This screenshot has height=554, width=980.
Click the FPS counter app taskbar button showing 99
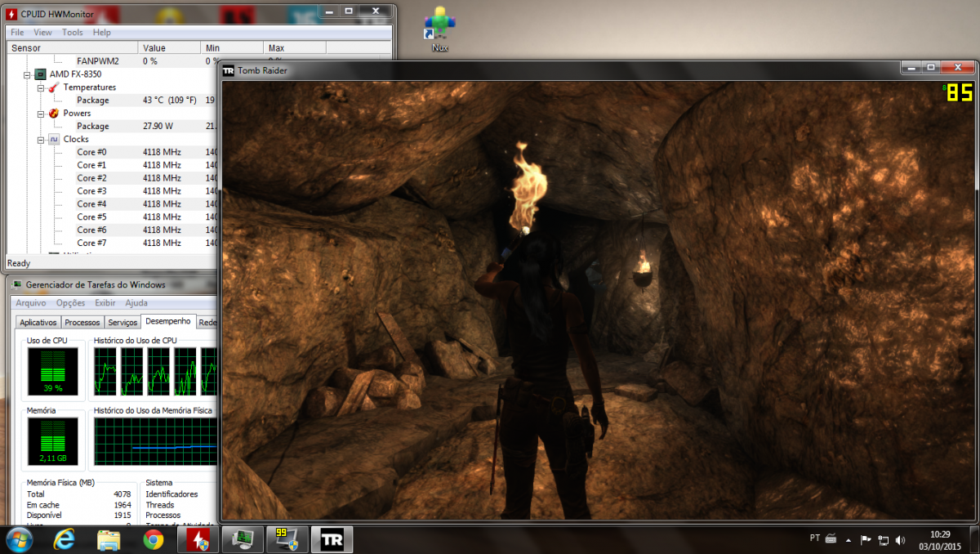click(287, 539)
